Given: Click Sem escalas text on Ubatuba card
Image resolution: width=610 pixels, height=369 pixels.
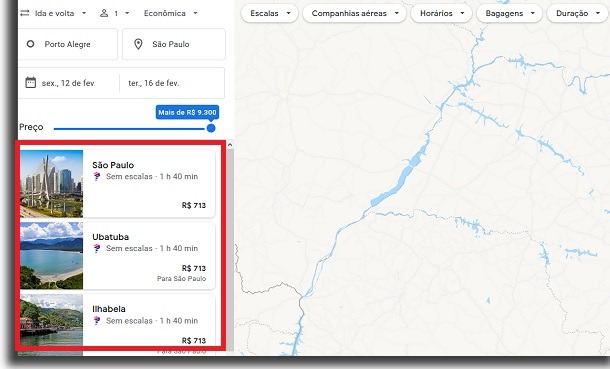Looking at the screenshot, I should pyautogui.click(x=130, y=248).
